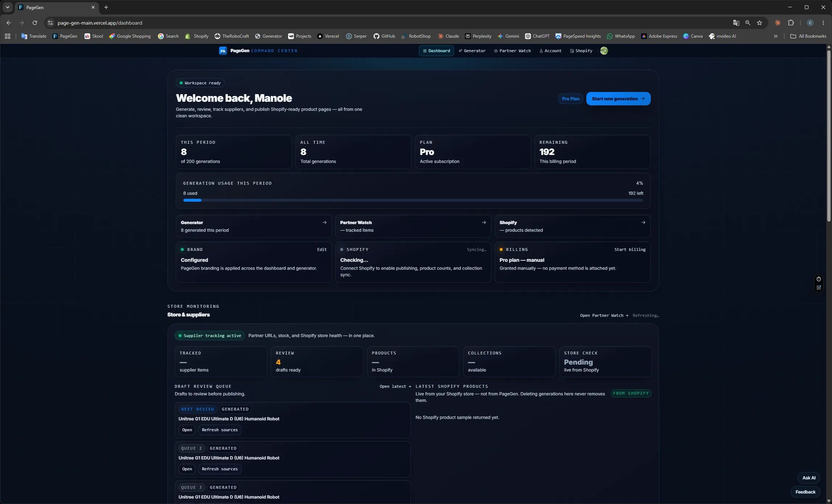832x504 pixels.
Task: Click Open latest link
Action: [x=395, y=387]
